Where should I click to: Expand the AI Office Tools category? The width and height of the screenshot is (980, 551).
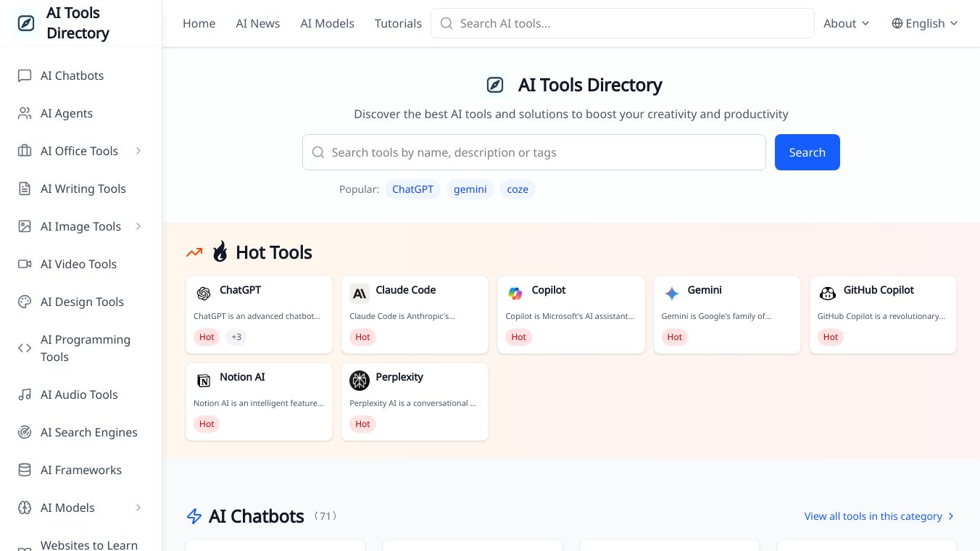pyautogui.click(x=138, y=151)
